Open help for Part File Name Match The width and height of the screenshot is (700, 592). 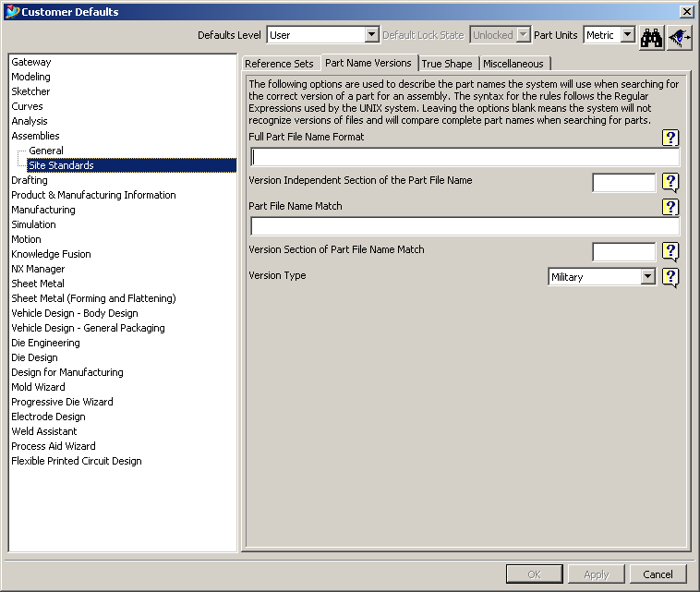tap(670, 207)
